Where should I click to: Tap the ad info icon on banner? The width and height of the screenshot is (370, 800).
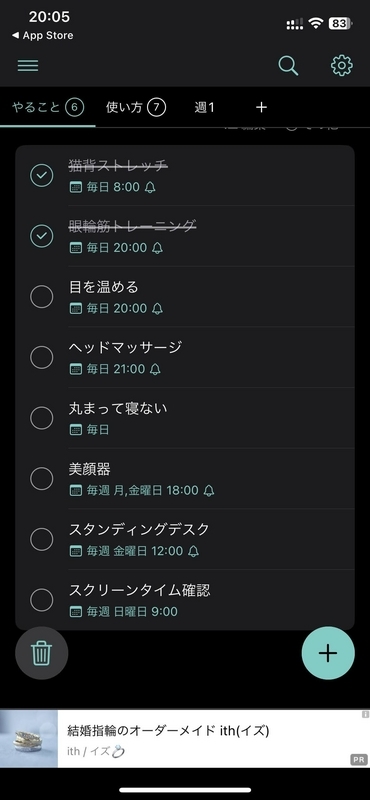pos(365,714)
